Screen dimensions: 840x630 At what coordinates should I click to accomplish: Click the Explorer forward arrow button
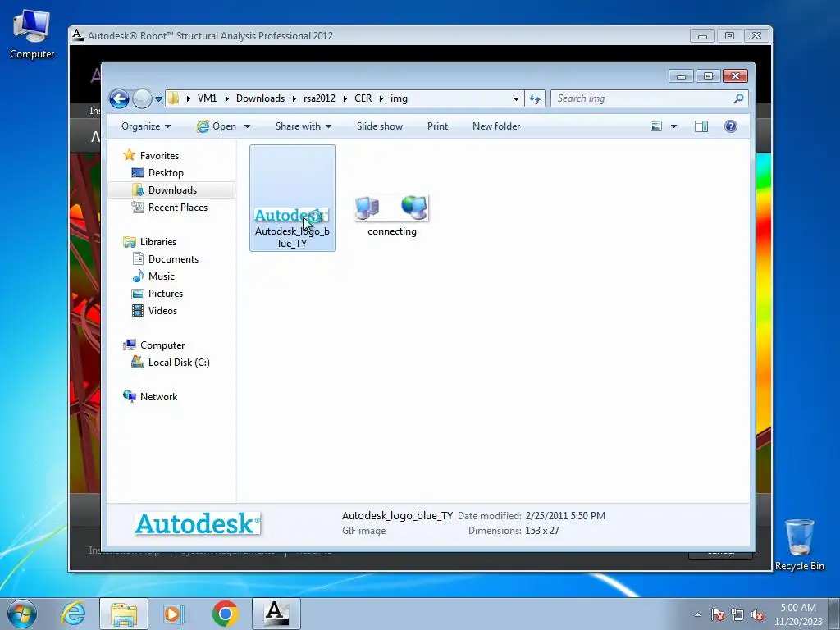[142, 98]
